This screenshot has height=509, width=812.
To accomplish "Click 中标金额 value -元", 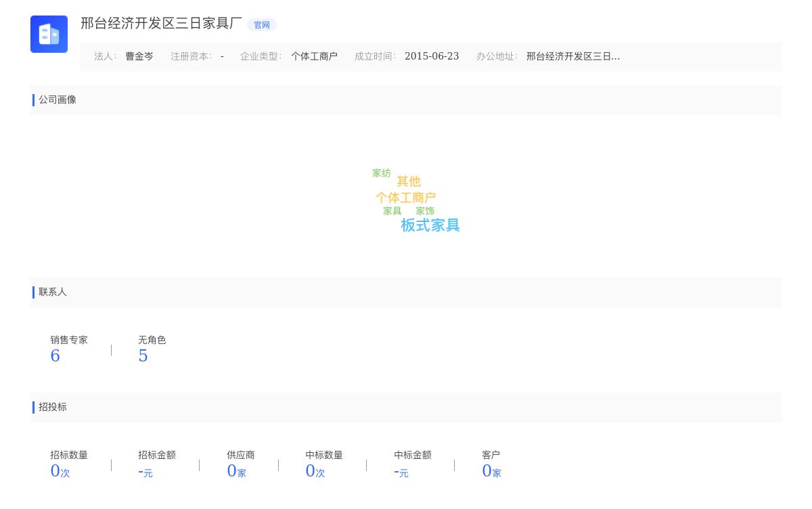I will click(401, 472).
